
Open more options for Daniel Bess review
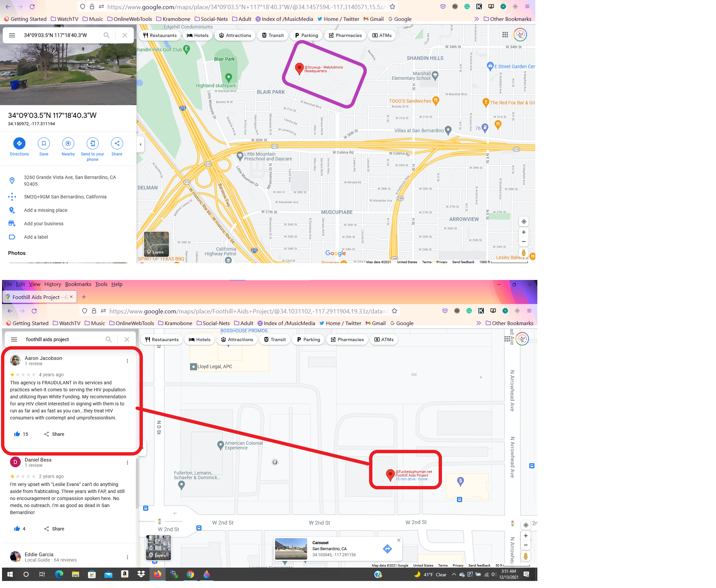pyautogui.click(x=127, y=463)
